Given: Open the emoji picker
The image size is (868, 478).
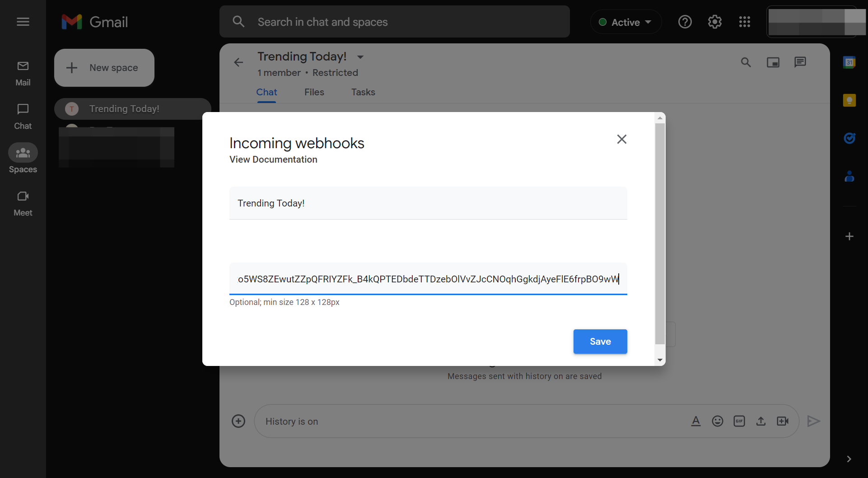Looking at the screenshot, I should tap(718, 421).
